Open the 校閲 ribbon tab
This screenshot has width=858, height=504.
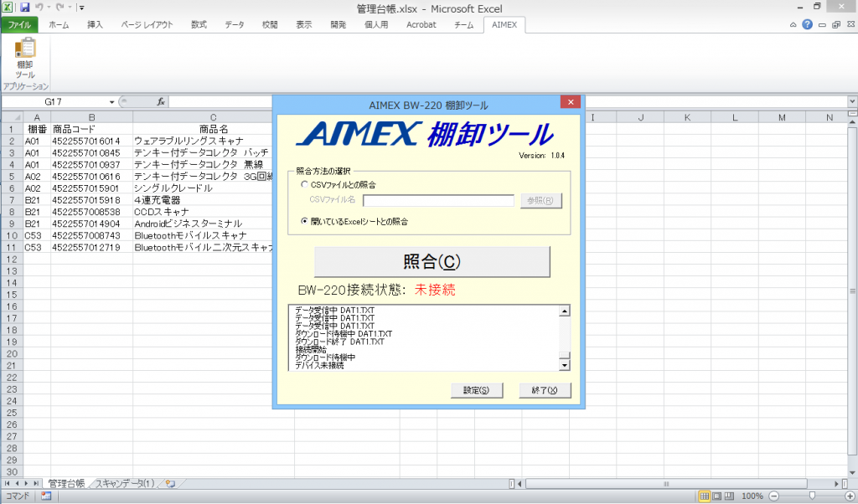coord(270,24)
